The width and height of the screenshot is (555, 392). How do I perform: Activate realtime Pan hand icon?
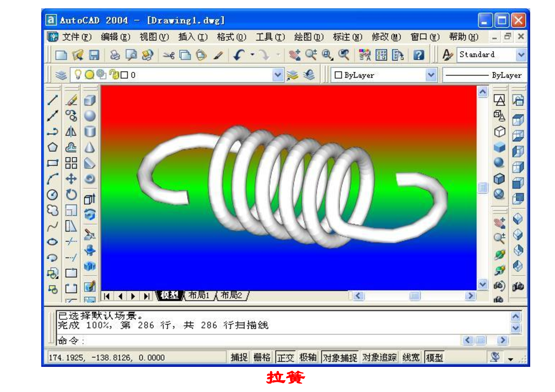[295, 55]
